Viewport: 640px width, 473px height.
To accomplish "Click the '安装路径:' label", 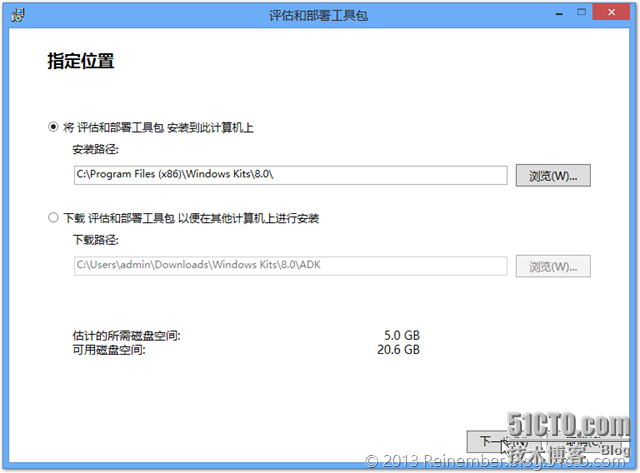I will (x=96, y=149).
